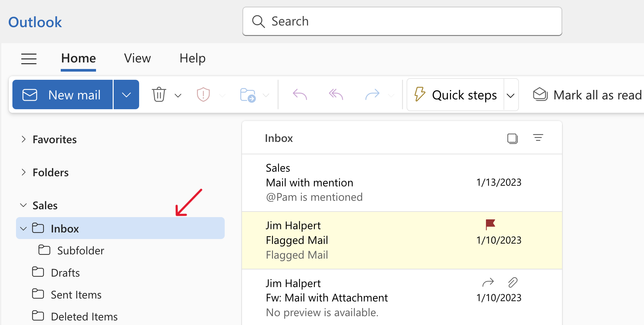Click the Deleted Items folder icon
Viewport: 644px width, 325px height.
[x=38, y=316]
